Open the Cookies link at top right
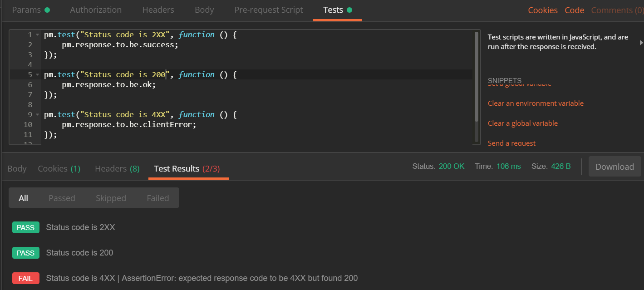The width and height of the screenshot is (644, 290). [x=543, y=10]
